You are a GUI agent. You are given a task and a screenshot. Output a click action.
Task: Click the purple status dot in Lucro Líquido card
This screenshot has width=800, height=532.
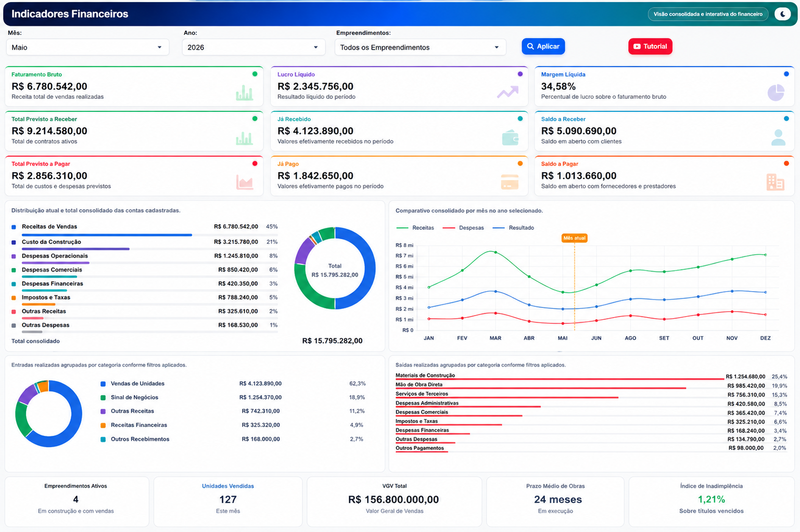pos(520,74)
